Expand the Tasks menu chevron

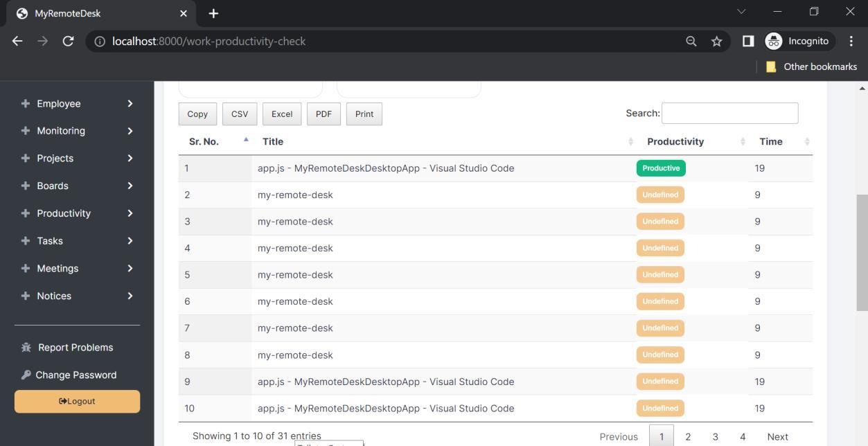coord(130,241)
